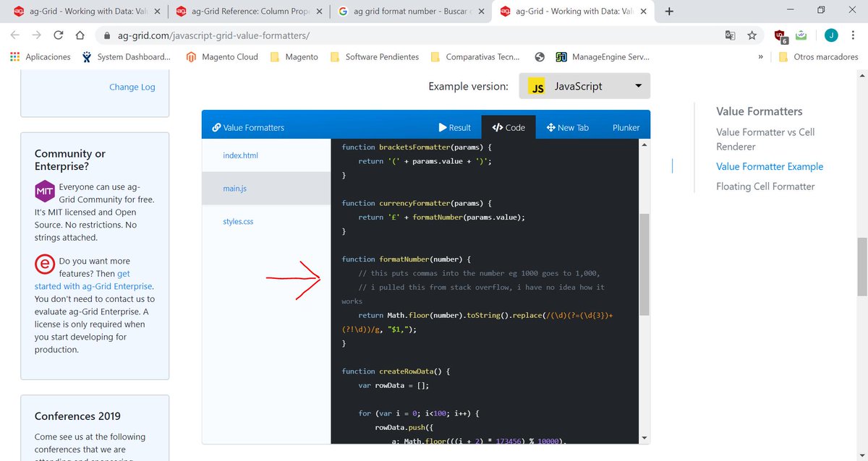
Task: Select main.js file
Action: click(x=265, y=189)
